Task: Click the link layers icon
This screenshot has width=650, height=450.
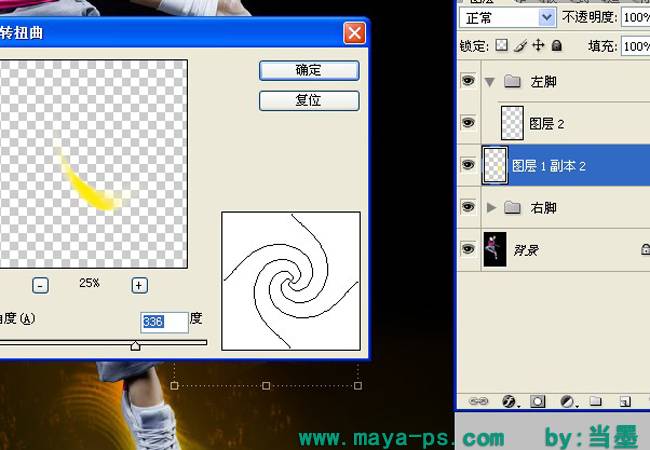Action: [478, 401]
